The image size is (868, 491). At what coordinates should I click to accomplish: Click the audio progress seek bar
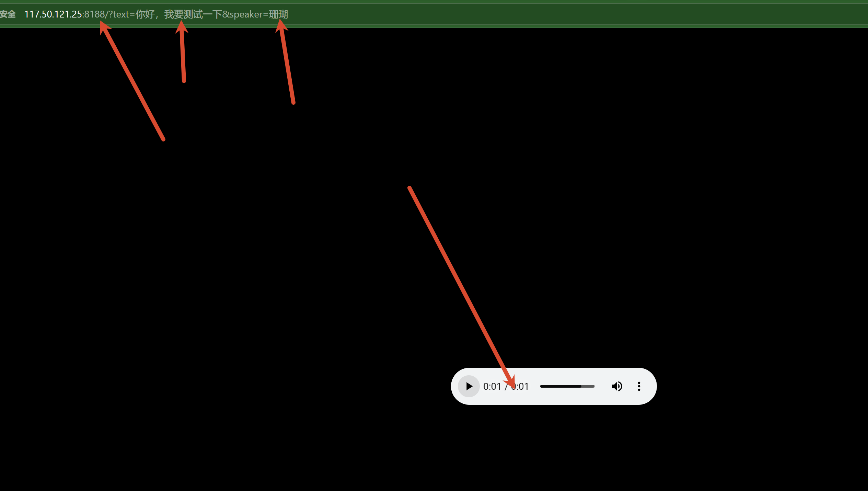[567, 386]
